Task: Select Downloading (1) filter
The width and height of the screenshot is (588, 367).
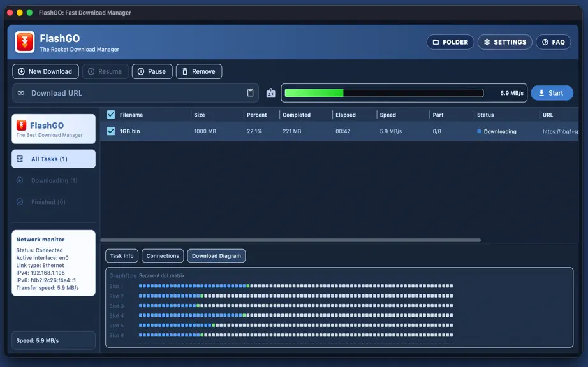Action: (x=54, y=180)
